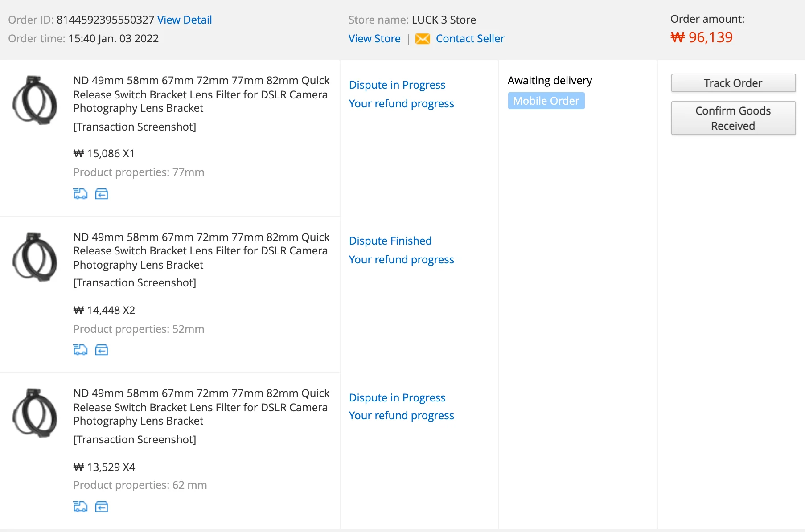View refund progress for the 52mm item
Image resolution: width=805 pixels, height=532 pixels.
coord(401,259)
